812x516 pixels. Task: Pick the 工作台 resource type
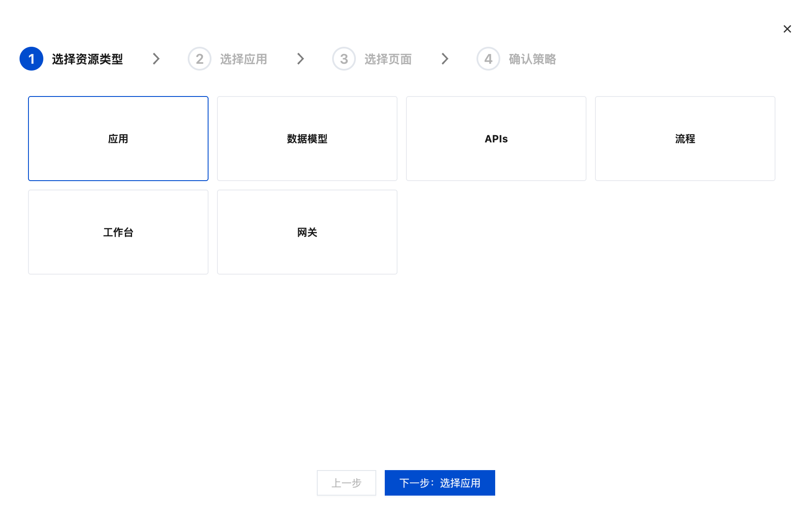[118, 232]
